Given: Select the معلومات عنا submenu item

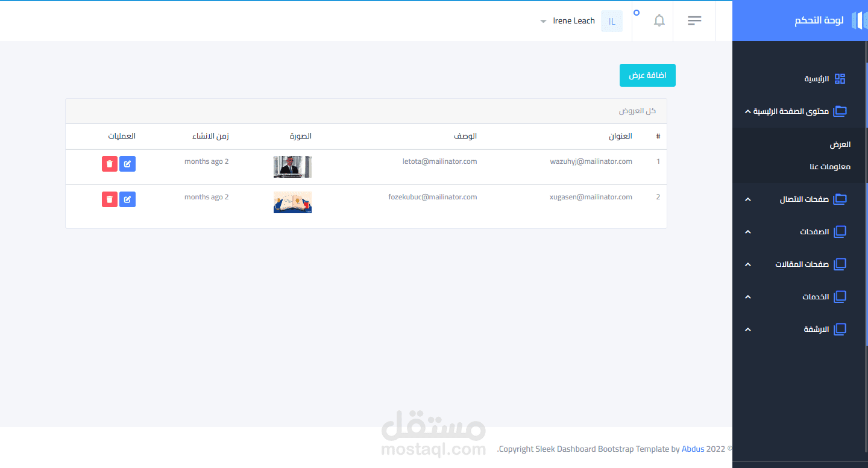Looking at the screenshot, I should pos(830,167).
